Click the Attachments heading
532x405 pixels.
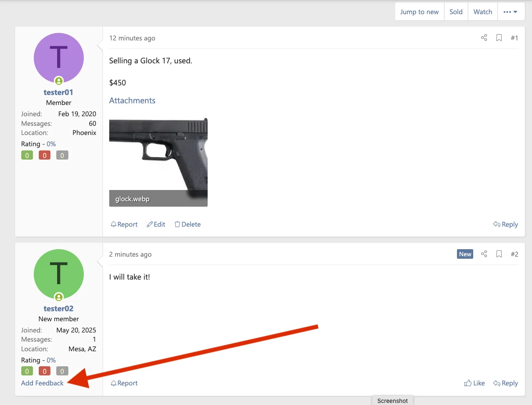(132, 101)
